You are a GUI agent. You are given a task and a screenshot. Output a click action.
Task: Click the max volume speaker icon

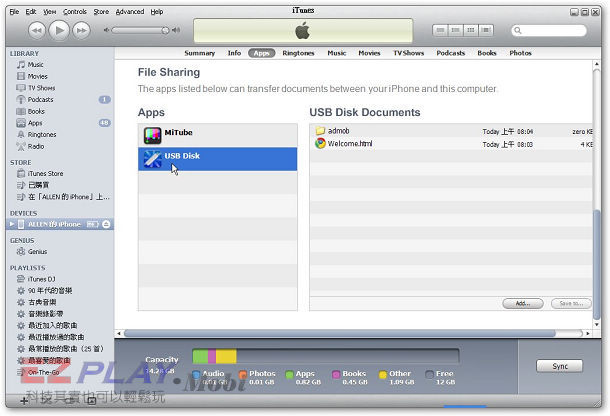point(176,30)
